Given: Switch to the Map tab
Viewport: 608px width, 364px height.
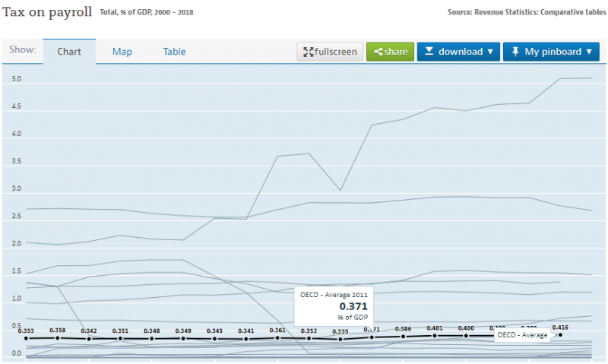Looking at the screenshot, I should click(122, 52).
